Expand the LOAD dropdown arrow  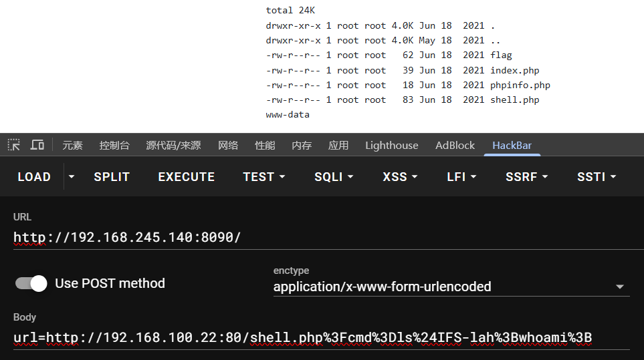point(72,177)
